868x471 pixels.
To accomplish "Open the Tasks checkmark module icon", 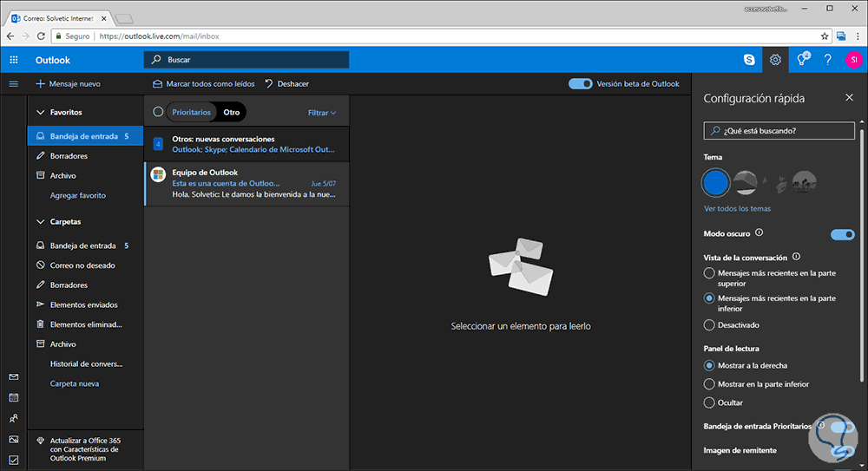I will (14, 460).
